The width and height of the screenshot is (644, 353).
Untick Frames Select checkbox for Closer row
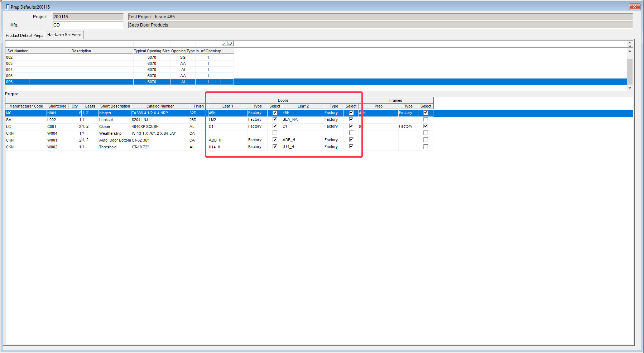426,126
